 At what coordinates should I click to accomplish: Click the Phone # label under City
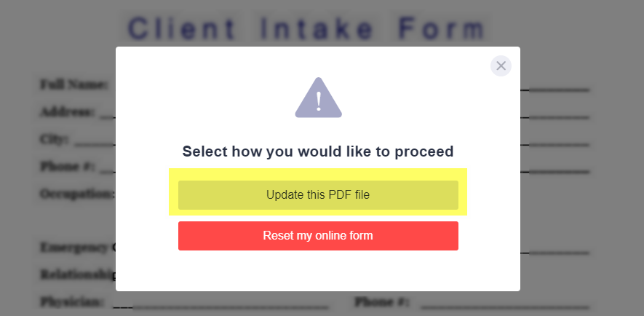point(68,167)
